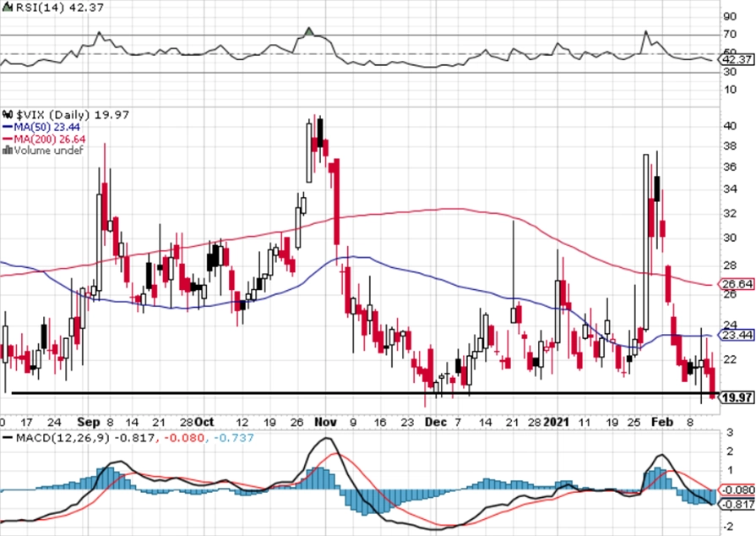The width and height of the screenshot is (756, 536).
Task: Click the -0.080 MACD signal value tag
Action: [737, 490]
